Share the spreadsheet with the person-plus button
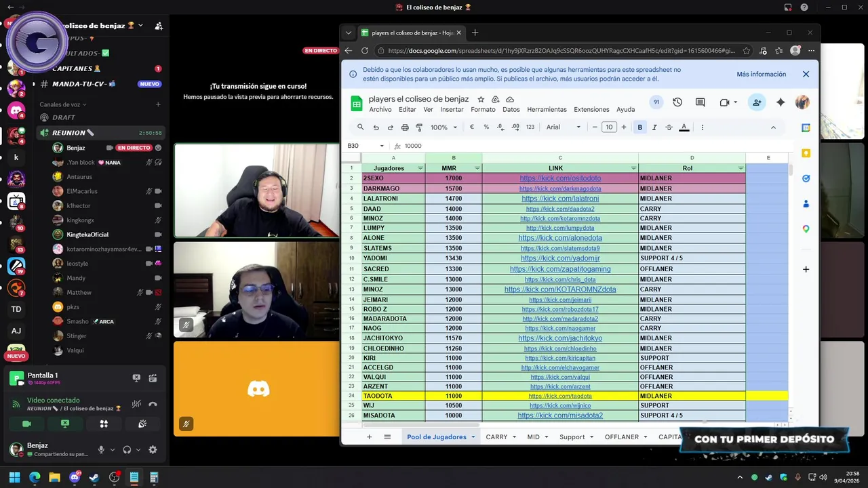The image size is (868, 488). 756,102
